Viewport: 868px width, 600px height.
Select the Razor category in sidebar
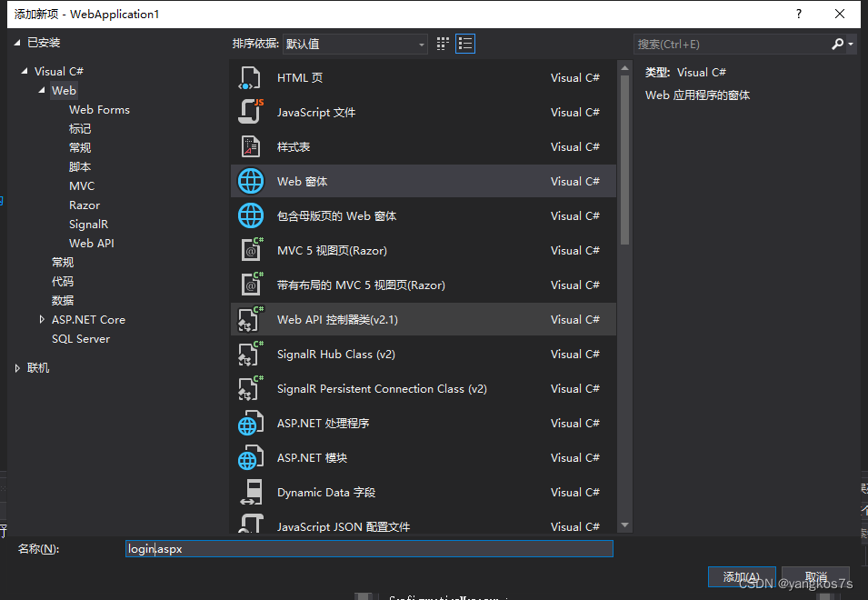84,205
